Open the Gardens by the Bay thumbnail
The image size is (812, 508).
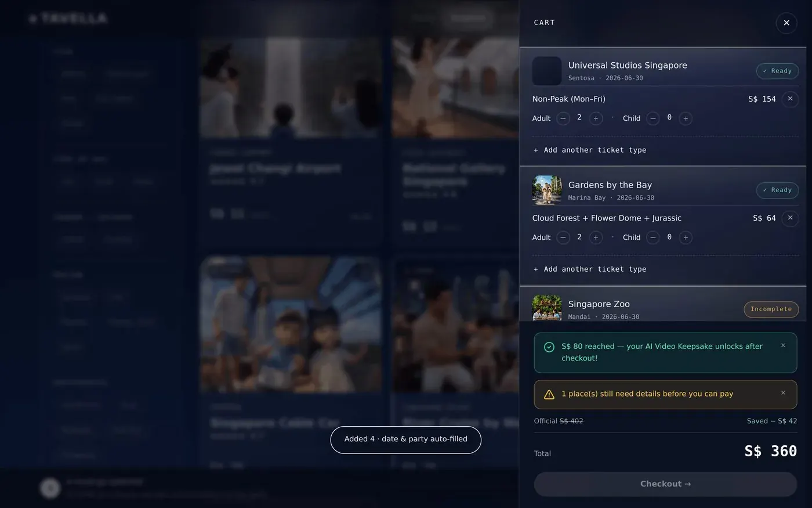[547, 190]
